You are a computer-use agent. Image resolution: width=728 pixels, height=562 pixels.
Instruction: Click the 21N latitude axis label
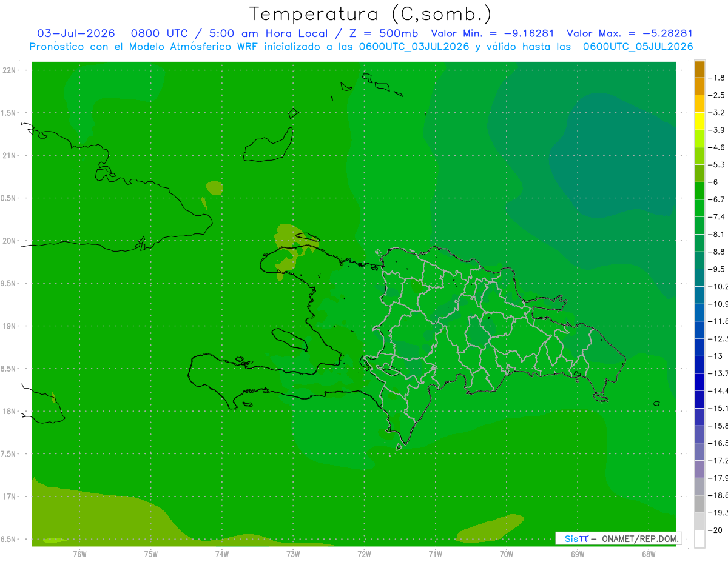pyautogui.click(x=10, y=155)
